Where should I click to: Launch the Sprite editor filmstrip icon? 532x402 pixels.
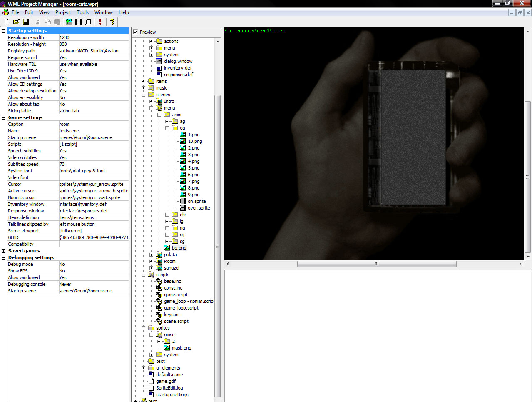coord(78,22)
